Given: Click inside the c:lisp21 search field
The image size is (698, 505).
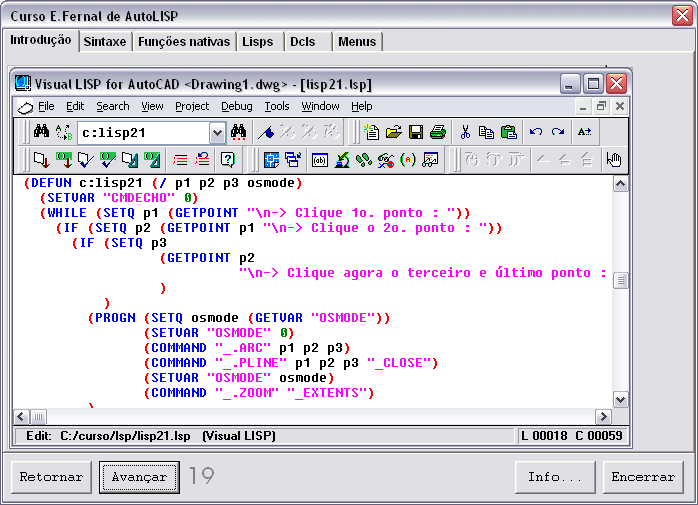Looking at the screenshot, I should click(143, 133).
